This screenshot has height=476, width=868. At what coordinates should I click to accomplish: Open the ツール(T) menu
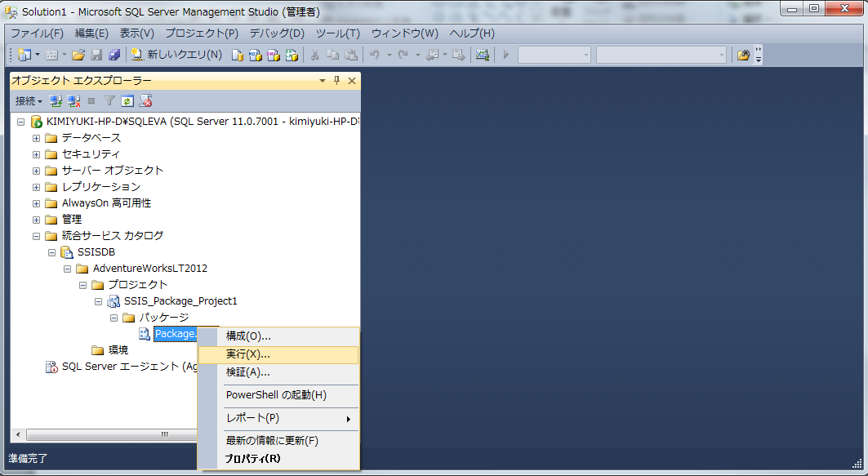click(x=338, y=33)
